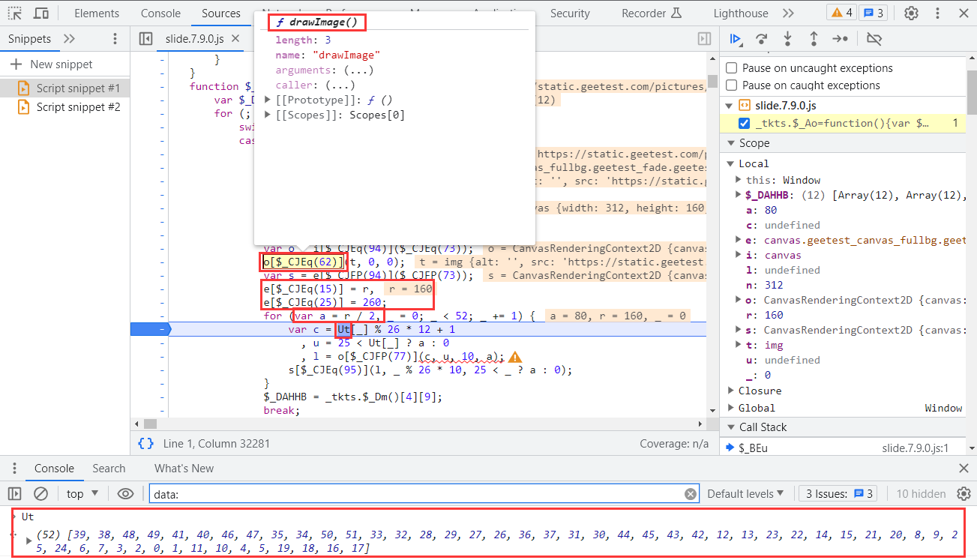977x560 pixels.
Task: Click the inspect element picker icon
Action: 15,13
